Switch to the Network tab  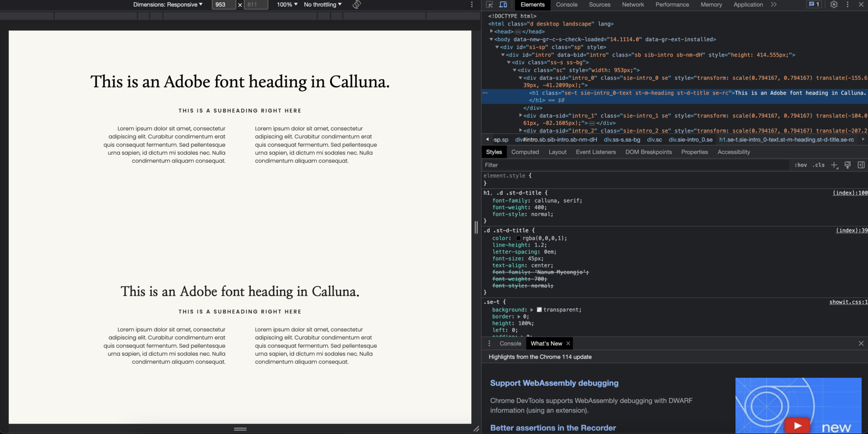633,5
